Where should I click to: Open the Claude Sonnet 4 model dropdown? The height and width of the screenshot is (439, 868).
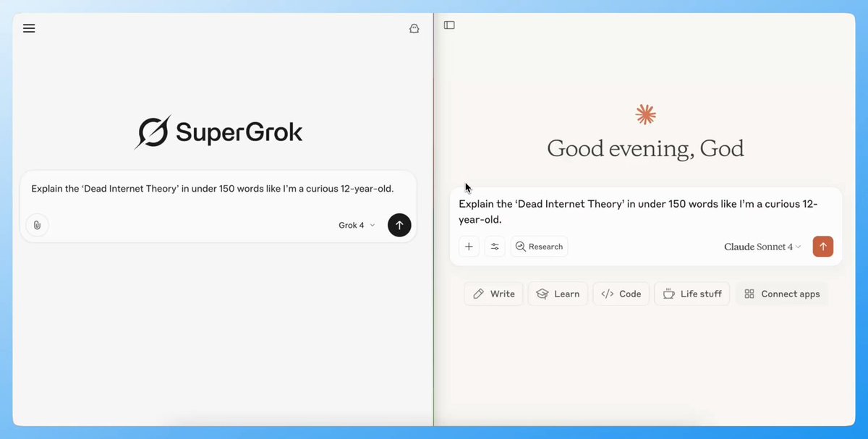tap(762, 247)
